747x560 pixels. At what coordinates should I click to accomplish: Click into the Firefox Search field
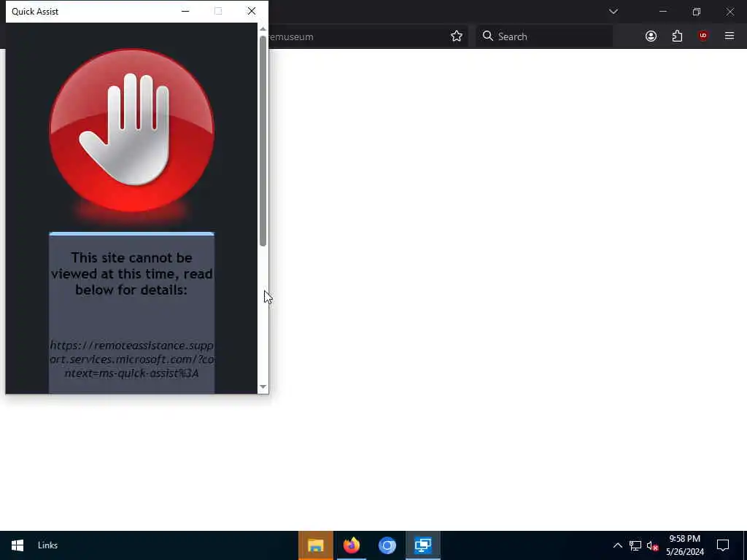pos(544,36)
